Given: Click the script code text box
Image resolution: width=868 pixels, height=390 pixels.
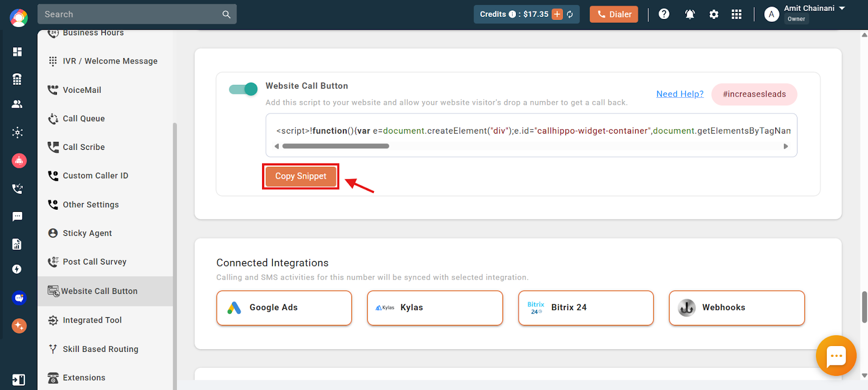Looking at the screenshot, I should click(x=531, y=135).
